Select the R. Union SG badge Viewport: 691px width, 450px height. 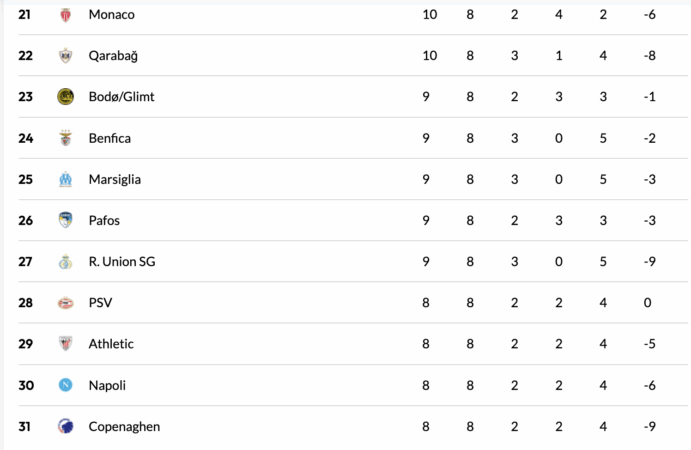point(66,262)
